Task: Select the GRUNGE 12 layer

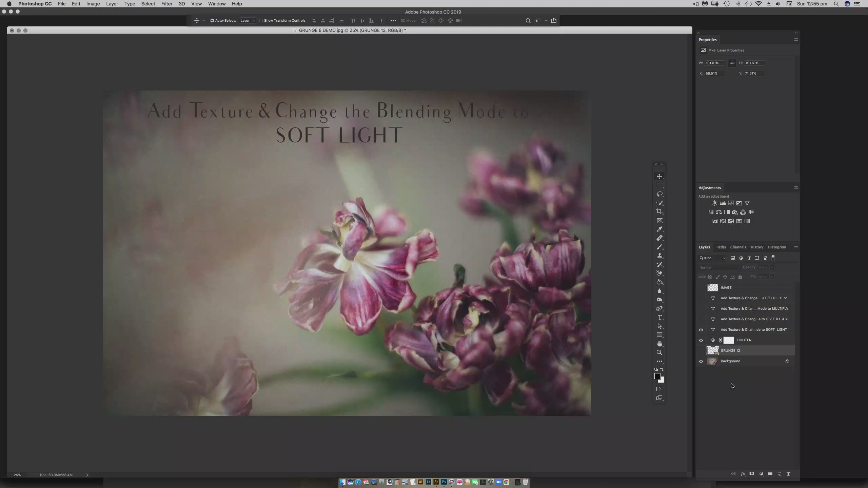Action: (x=746, y=350)
